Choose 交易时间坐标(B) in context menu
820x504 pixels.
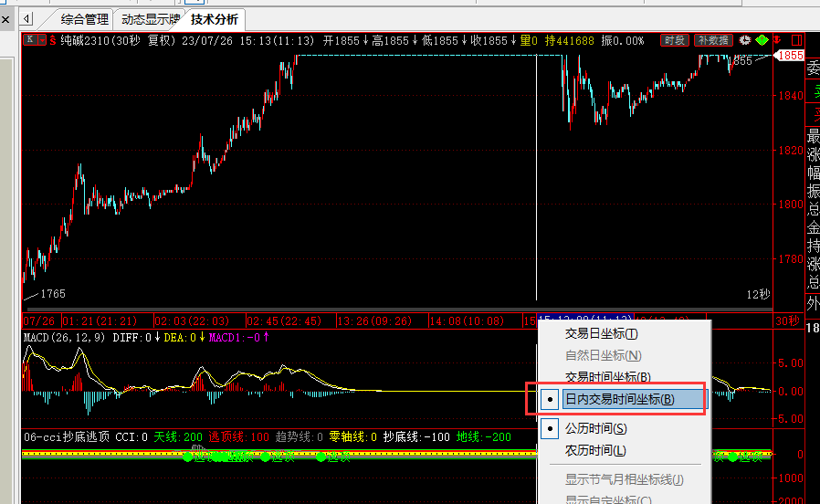(607, 377)
